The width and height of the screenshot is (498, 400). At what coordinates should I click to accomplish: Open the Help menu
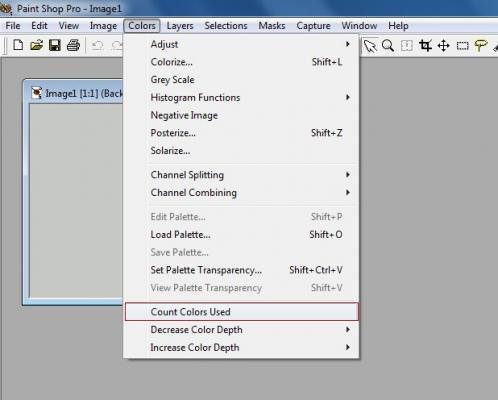(398, 26)
